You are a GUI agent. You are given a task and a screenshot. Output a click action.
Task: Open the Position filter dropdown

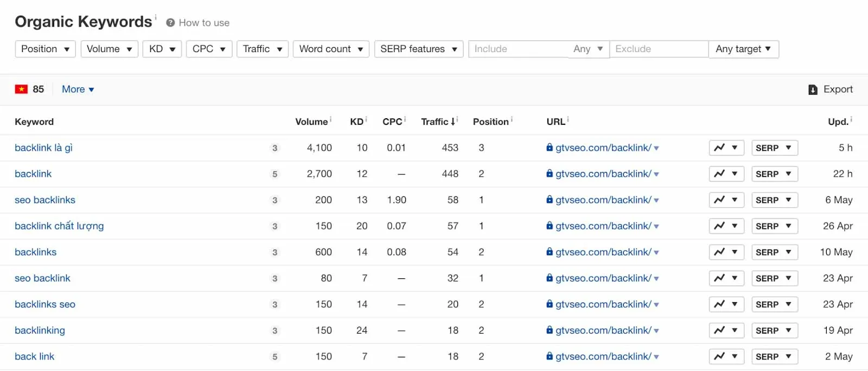click(x=45, y=49)
